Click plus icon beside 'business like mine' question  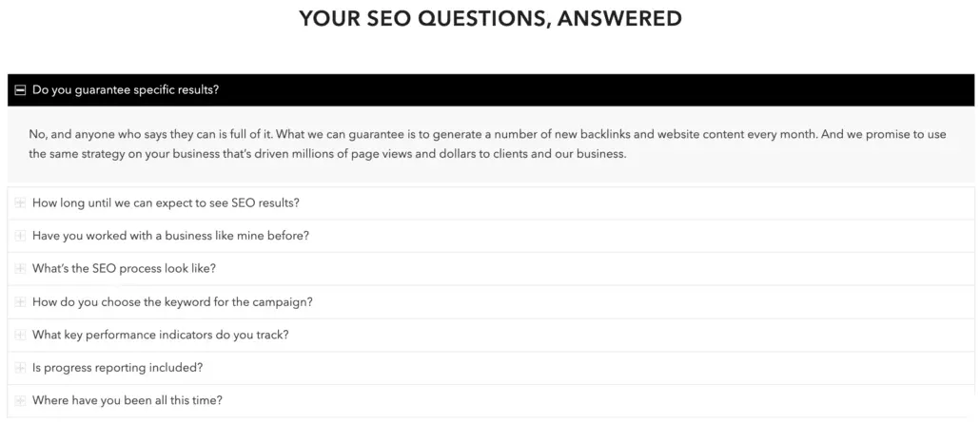20,236
